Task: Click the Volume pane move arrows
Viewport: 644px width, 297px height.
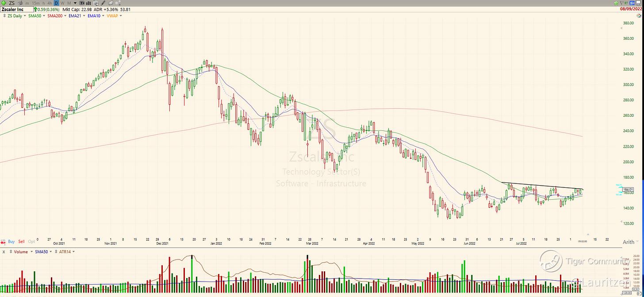Action: (x=11, y=251)
